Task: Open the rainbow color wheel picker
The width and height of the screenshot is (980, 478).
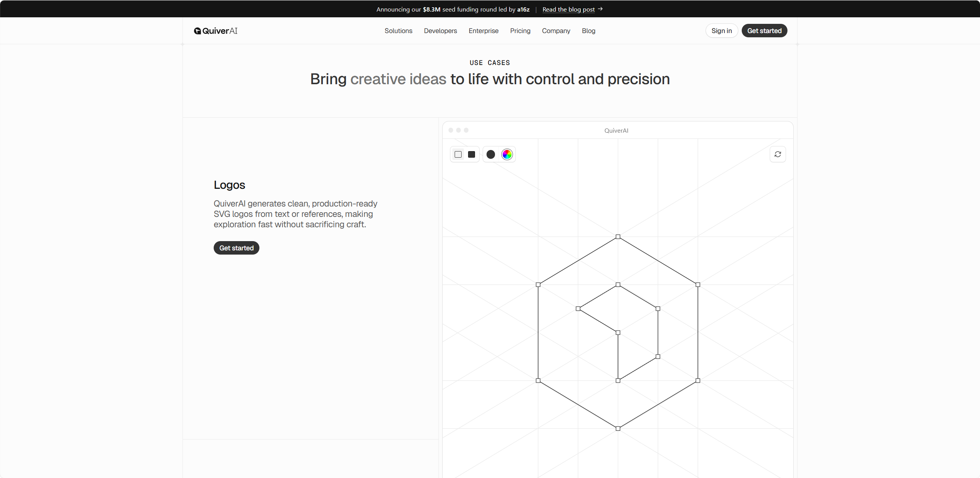Action: click(x=507, y=154)
